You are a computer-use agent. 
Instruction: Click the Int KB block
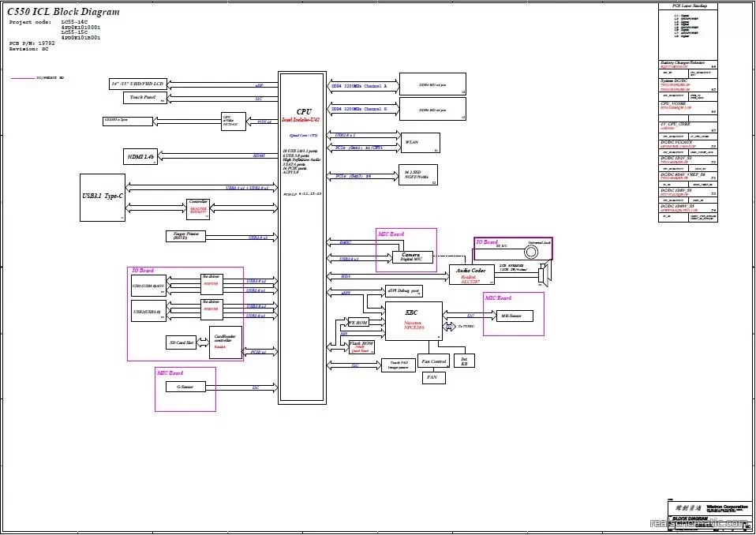click(464, 361)
